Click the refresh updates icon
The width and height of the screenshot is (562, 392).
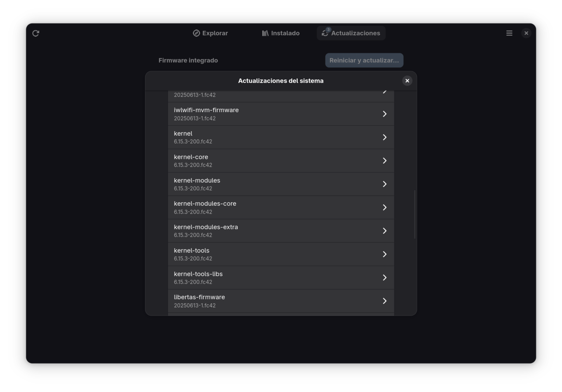point(36,33)
